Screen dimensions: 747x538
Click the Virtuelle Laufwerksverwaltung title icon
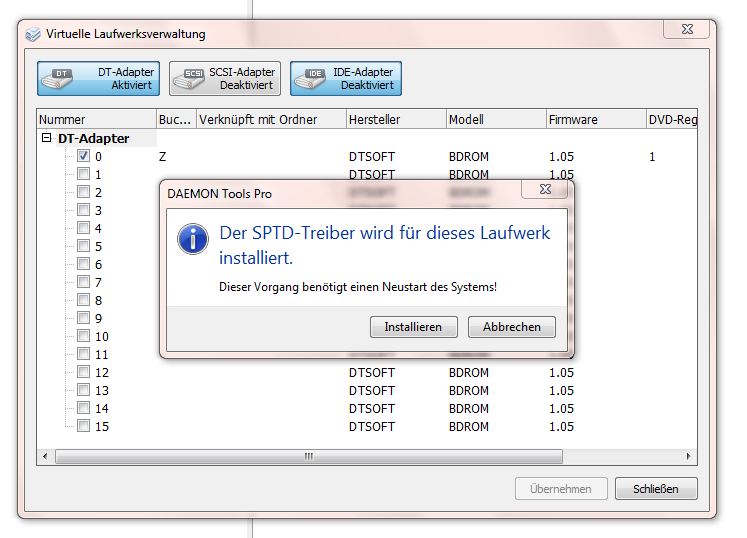click(33, 34)
